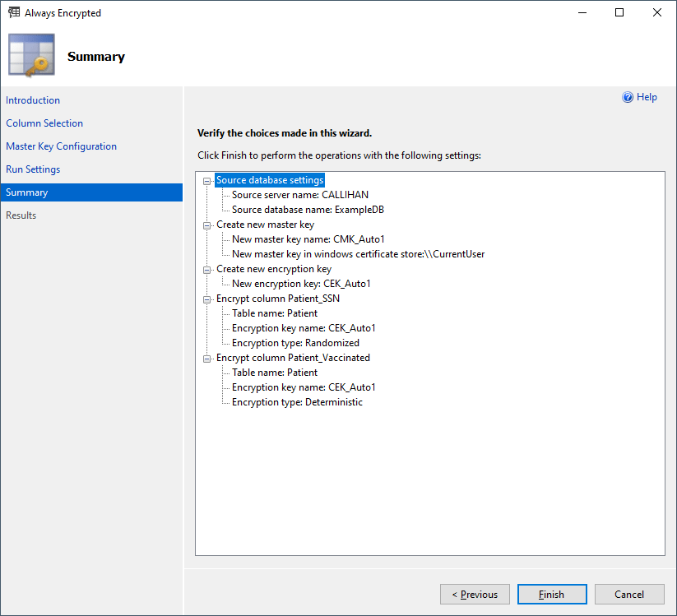The height and width of the screenshot is (616, 677).
Task: Collapse the Encrypt column Patient_Vaccinated node
Action: click(207, 358)
